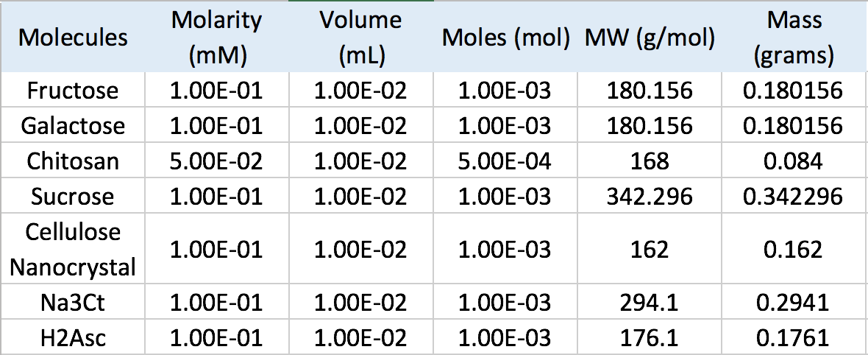Click the Sucrose name cell

(x=73, y=197)
